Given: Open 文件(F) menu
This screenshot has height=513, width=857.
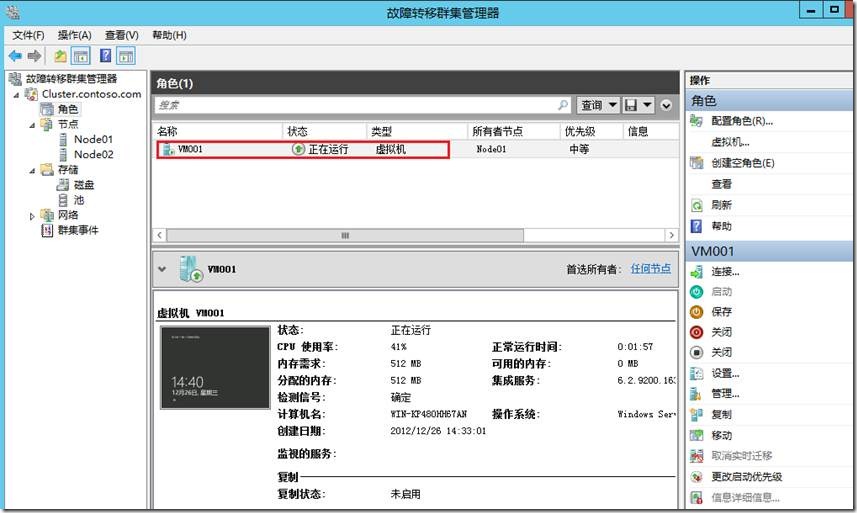Looking at the screenshot, I should click(x=28, y=35).
